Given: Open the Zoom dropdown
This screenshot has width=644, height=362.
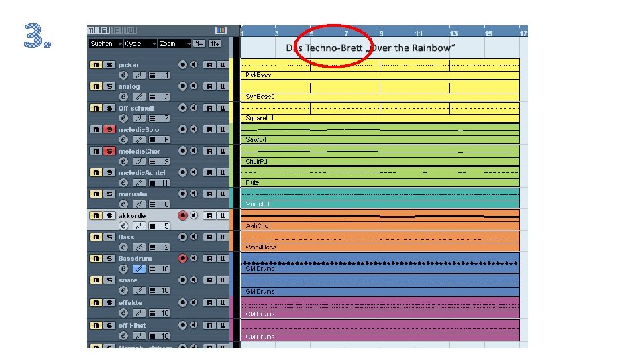Looking at the screenshot, I should (174, 44).
